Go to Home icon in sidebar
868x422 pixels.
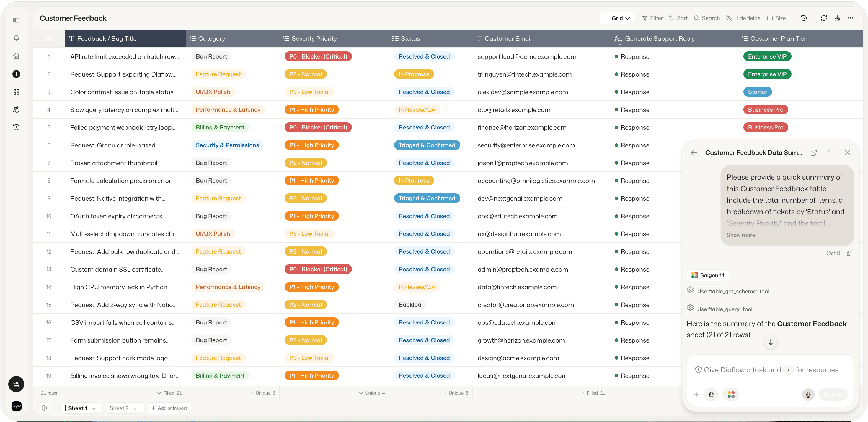point(16,56)
